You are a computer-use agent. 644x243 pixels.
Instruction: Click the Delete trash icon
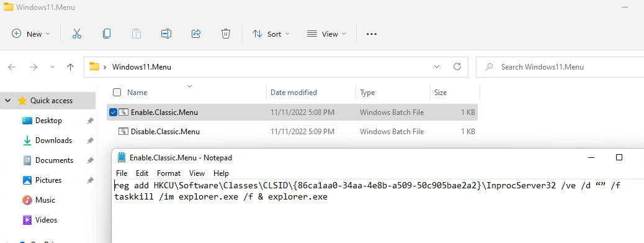225,34
